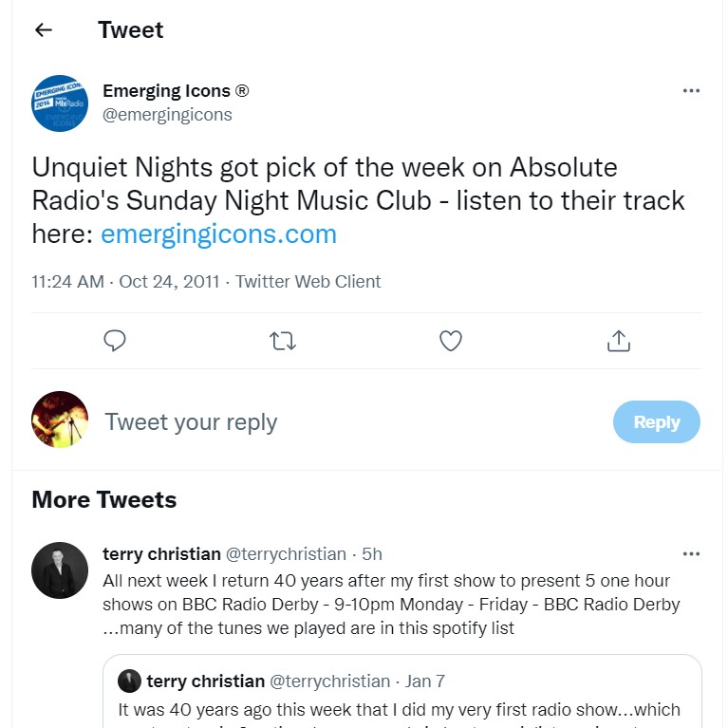Click the Twitter Web Client source label

click(308, 282)
